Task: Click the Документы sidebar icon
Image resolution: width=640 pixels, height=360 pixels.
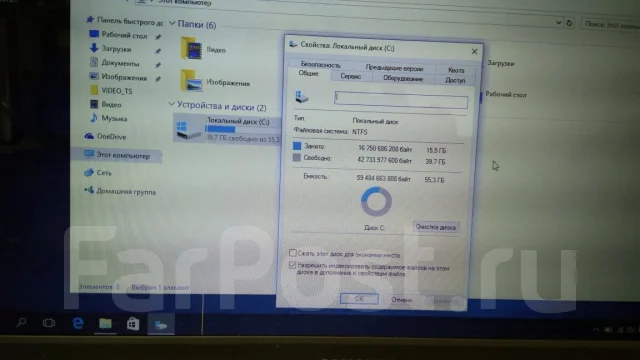Action: [x=94, y=62]
